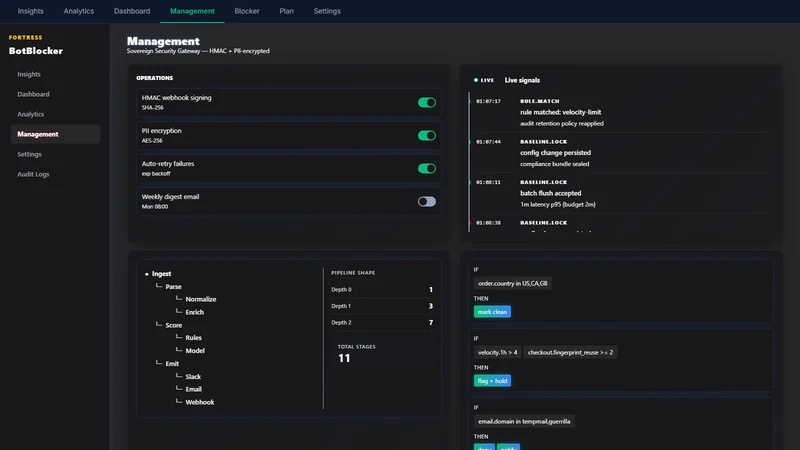Click the Depth 0 row
The image size is (800, 450).
[382, 290]
